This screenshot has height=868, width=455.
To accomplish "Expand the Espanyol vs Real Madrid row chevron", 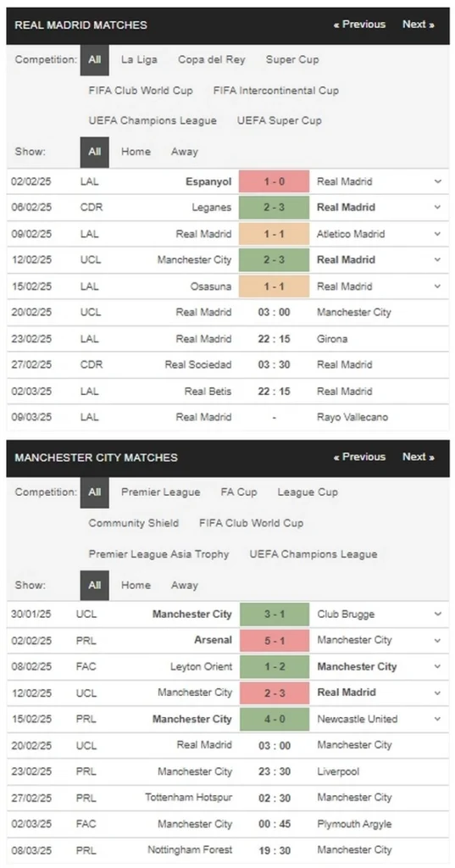I will tap(438, 181).
